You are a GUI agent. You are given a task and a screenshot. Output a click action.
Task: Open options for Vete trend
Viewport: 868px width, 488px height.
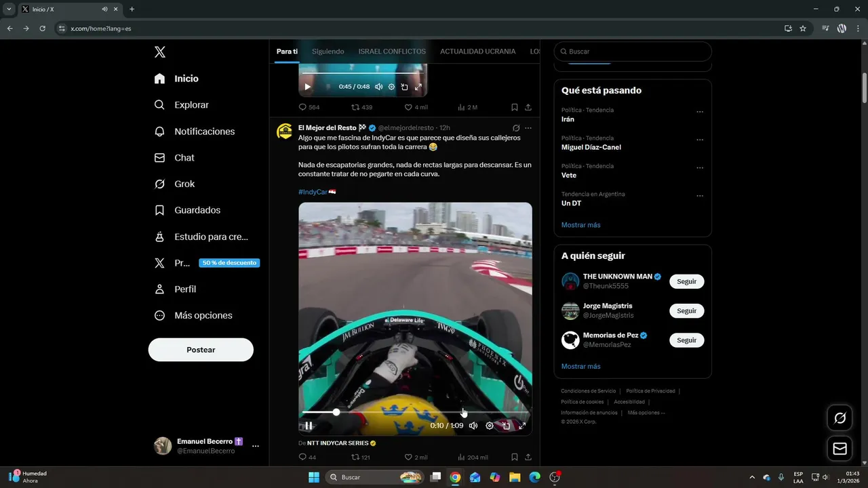(700, 168)
